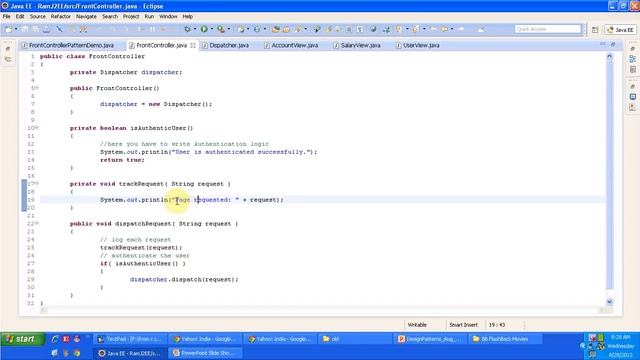Collapse trackRequest method at line 17
This screenshot has height=360, width=640.
pos(37,184)
